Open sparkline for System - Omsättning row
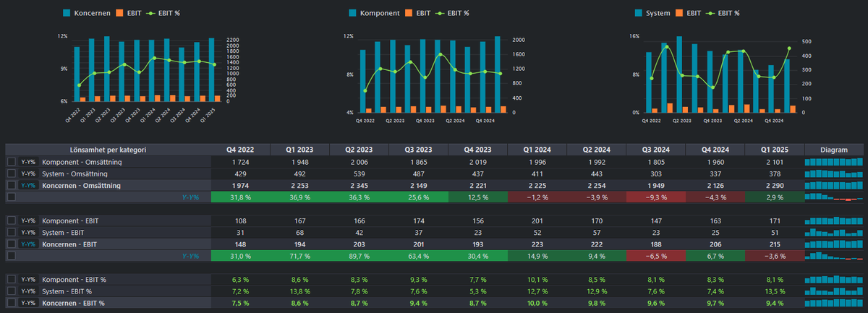868x313 pixels. click(833, 174)
